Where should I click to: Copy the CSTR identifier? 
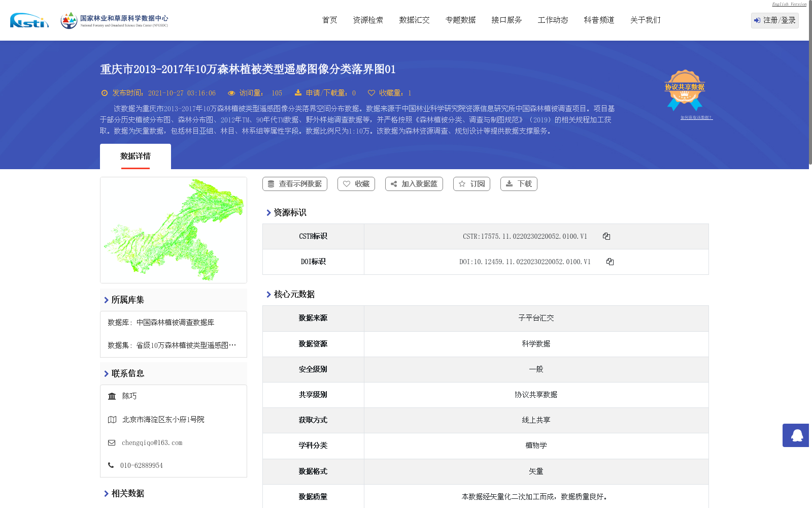(606, 236)
